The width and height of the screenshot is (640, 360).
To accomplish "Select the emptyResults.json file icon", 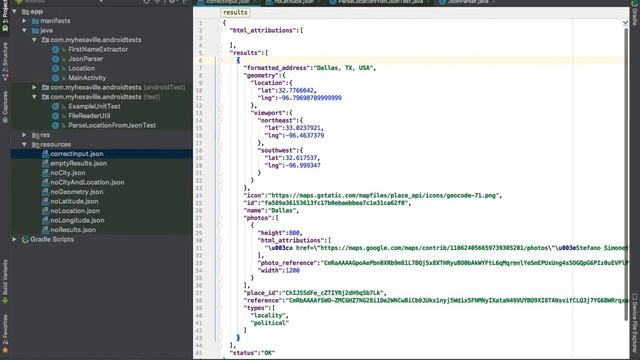I will (x=45, y=163).
